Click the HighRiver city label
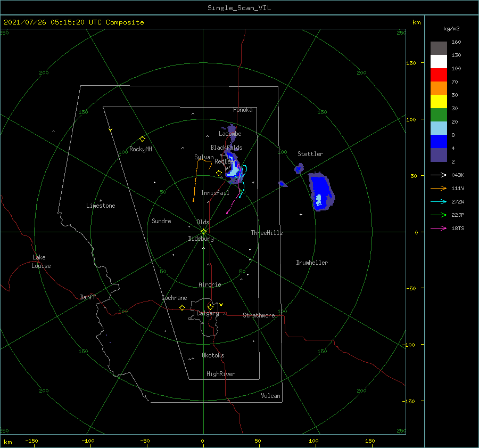This screenshot has height=448, width=479. [x=221, y=374]
